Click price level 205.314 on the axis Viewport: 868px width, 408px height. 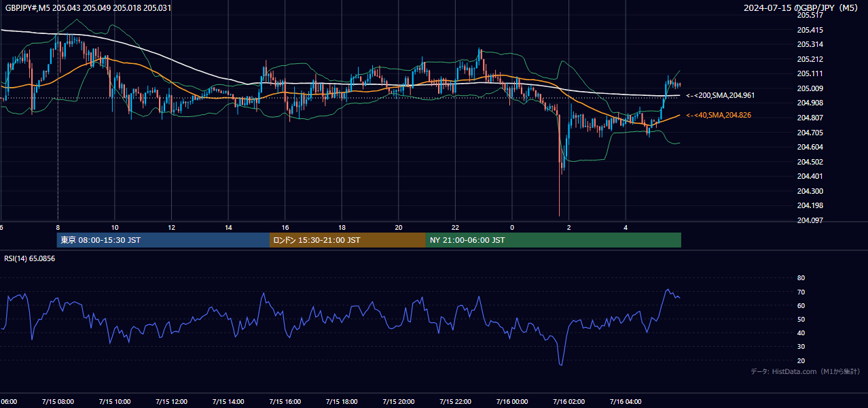(810, 44)
